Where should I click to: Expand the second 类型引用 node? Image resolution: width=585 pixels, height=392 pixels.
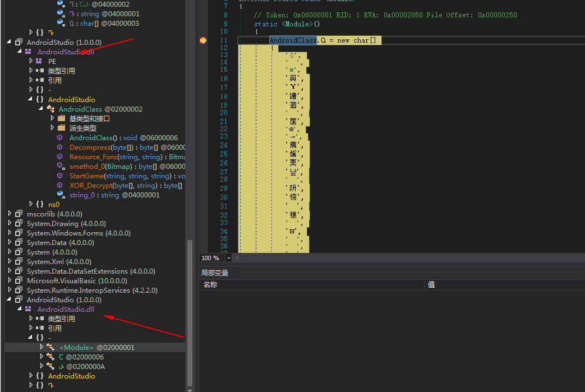(x=31, y=318)
